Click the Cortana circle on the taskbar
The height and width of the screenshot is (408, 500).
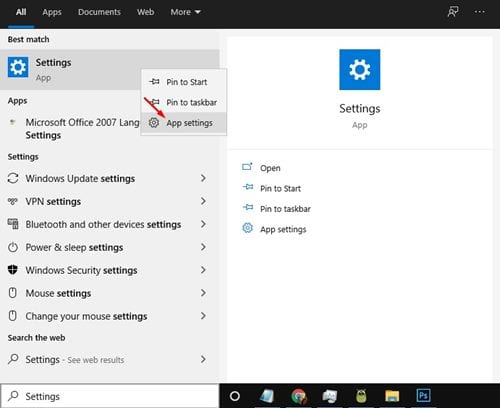click(235, 396)
